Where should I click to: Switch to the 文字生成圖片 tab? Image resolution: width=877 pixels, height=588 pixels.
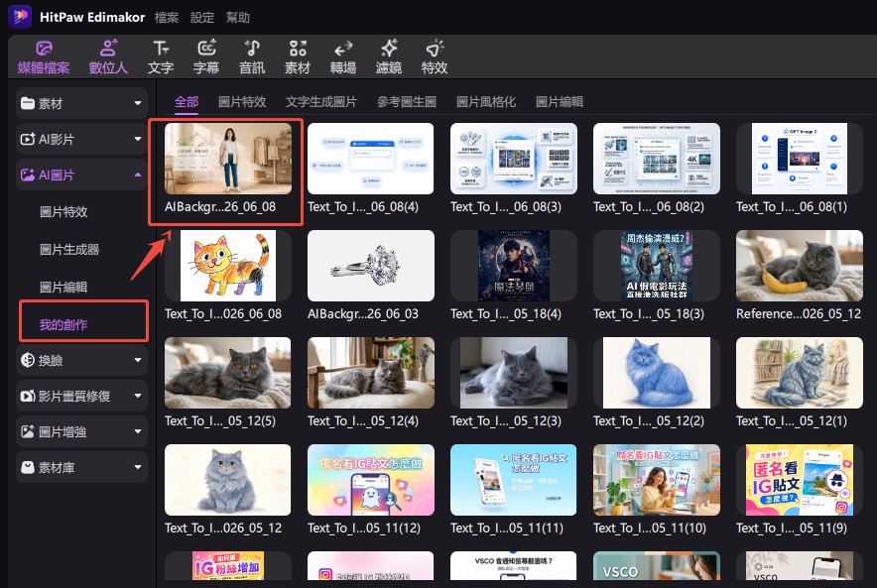tap(321, 102)
